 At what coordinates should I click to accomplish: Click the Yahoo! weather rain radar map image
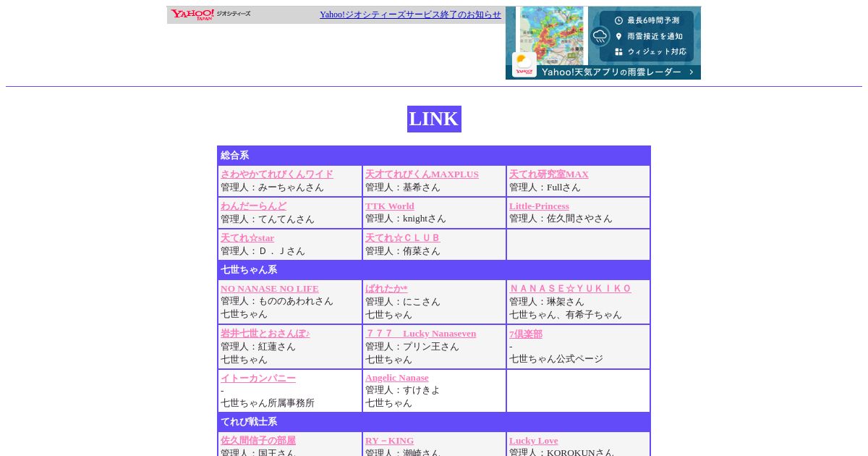point(551,35)
